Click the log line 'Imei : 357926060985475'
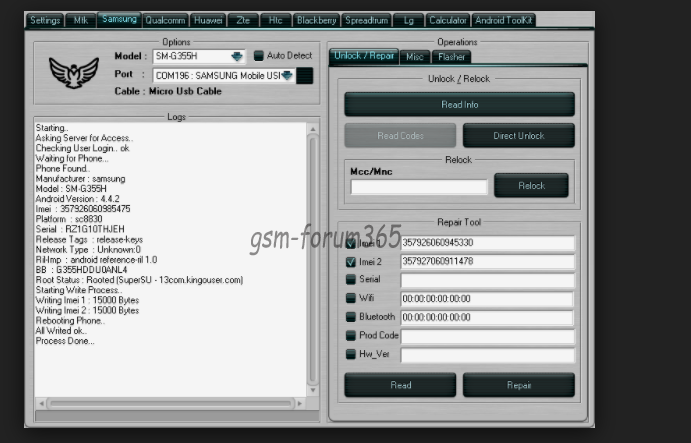The height and width of the screenshot is (443, 691). tap(83, 209)
